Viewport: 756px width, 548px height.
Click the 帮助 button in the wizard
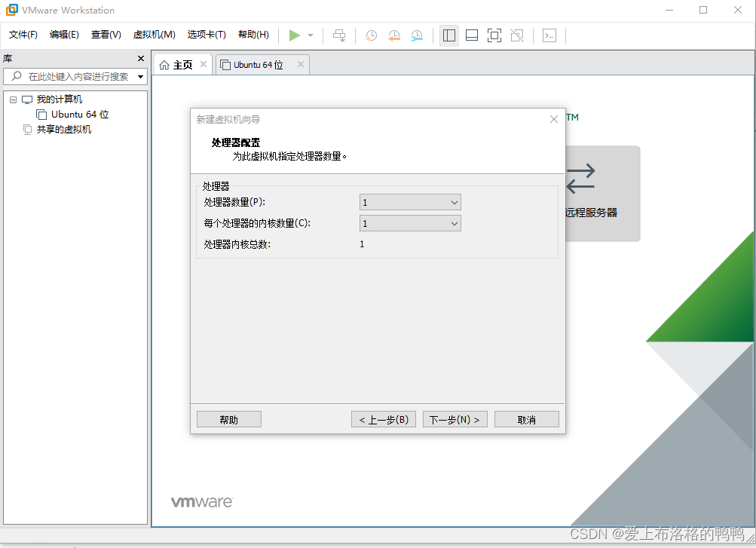[x=229, y=419]
